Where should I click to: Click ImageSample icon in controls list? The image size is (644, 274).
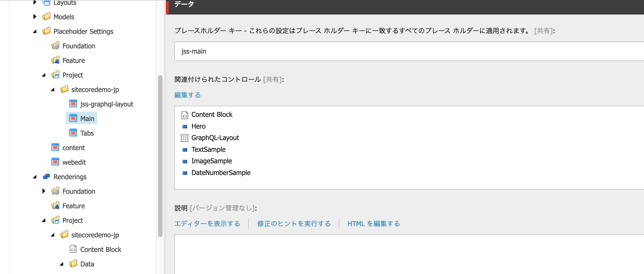(185, 161)
